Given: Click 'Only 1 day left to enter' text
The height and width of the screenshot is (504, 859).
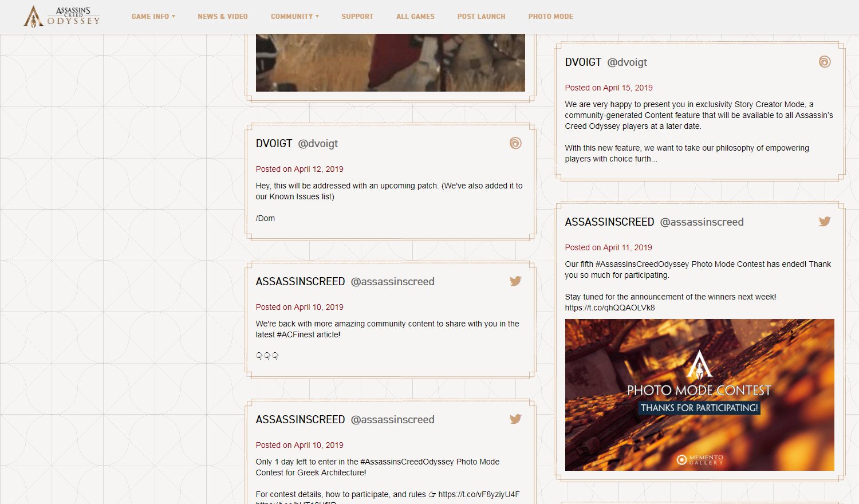Looking at the screenshot, I should point(377,467).
